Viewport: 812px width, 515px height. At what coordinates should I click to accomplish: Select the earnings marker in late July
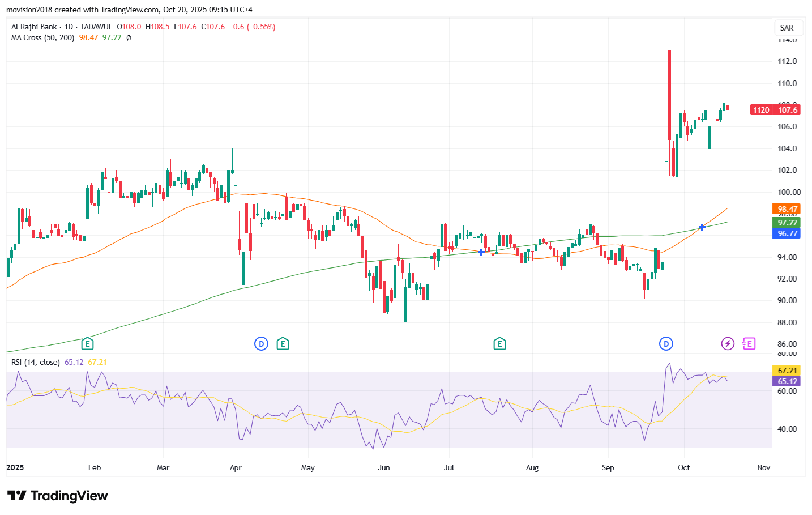coord(499,343)
